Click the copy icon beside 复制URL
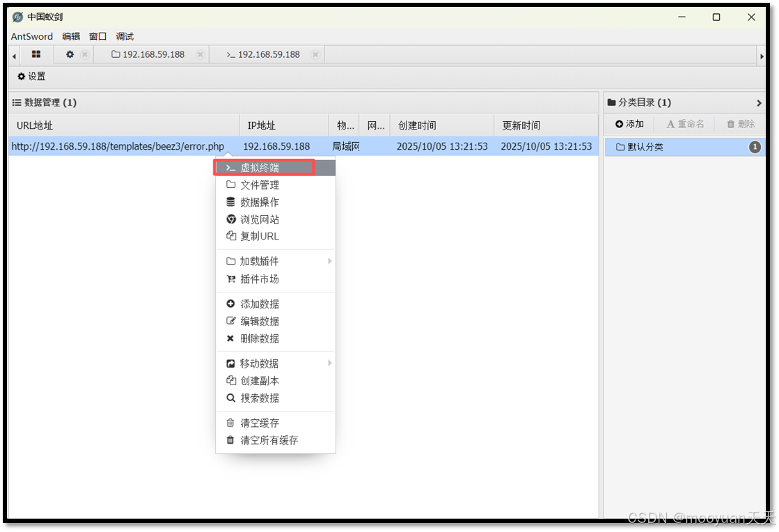This screenshot has width=779, height=532. [230, 236]
